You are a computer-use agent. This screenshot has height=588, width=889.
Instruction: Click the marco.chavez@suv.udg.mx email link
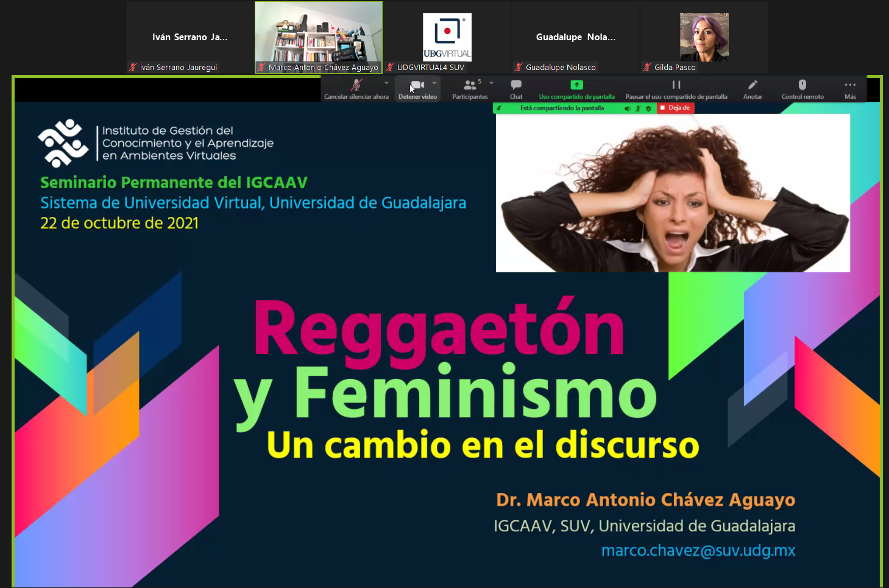point(698,551)
